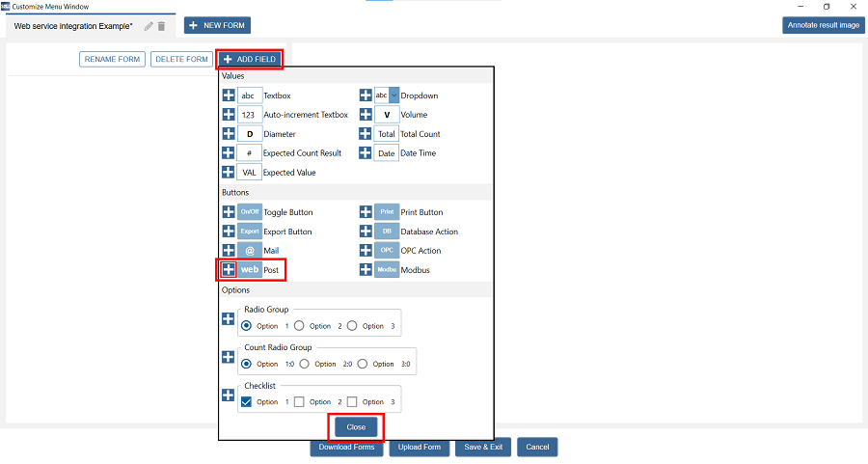The height and width of the screenshot is (464, 868).
Task: Click the trash icon next to the form name
Action: [x=162, y=26]
